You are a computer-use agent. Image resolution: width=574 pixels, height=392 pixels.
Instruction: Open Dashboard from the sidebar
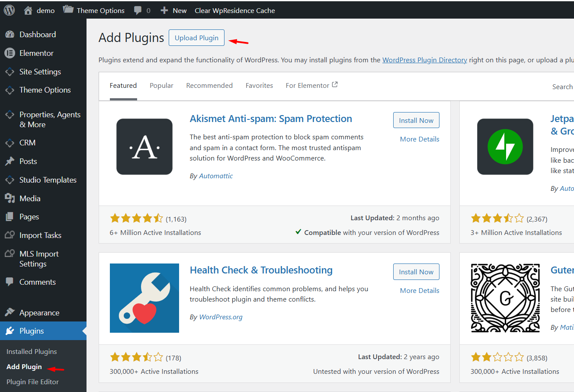point(38,35)
